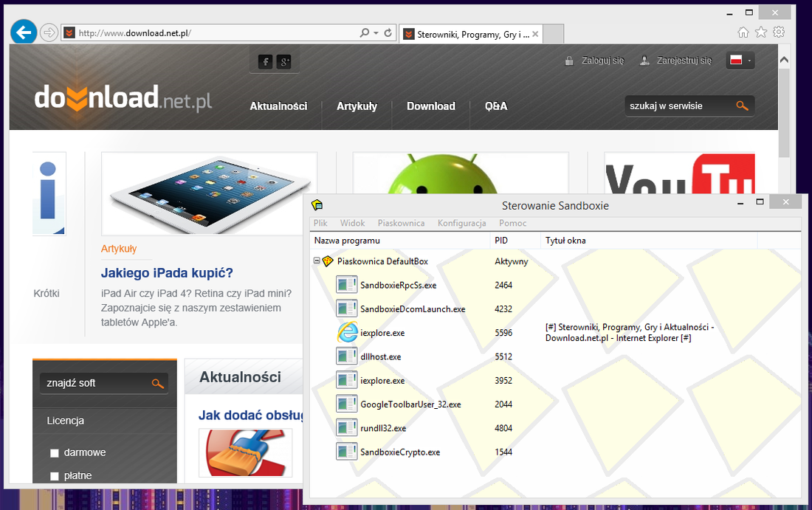Click the search magnifier in address bar
Image resolution: width=812 pixels, height=510 pixels.
coord(365,32)
